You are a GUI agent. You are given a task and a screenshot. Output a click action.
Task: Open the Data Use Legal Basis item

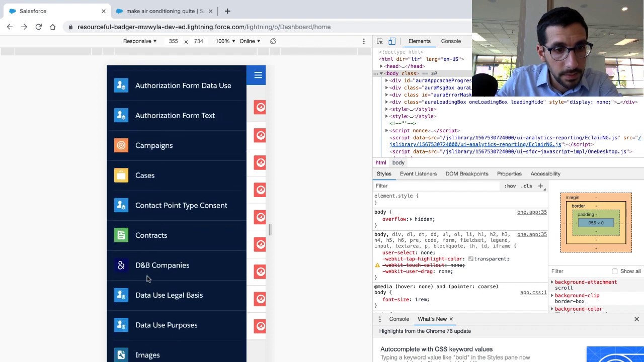pyautogui.click(x=177, y=295)
